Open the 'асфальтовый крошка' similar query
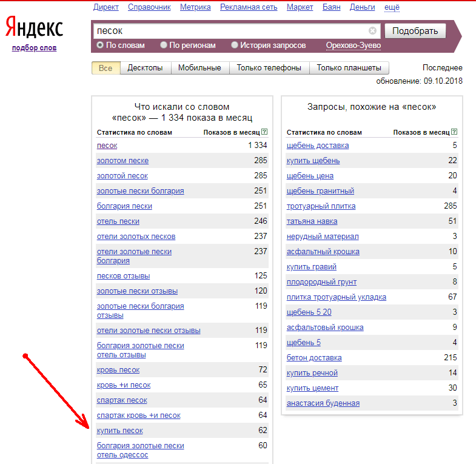 click(325, 328)
